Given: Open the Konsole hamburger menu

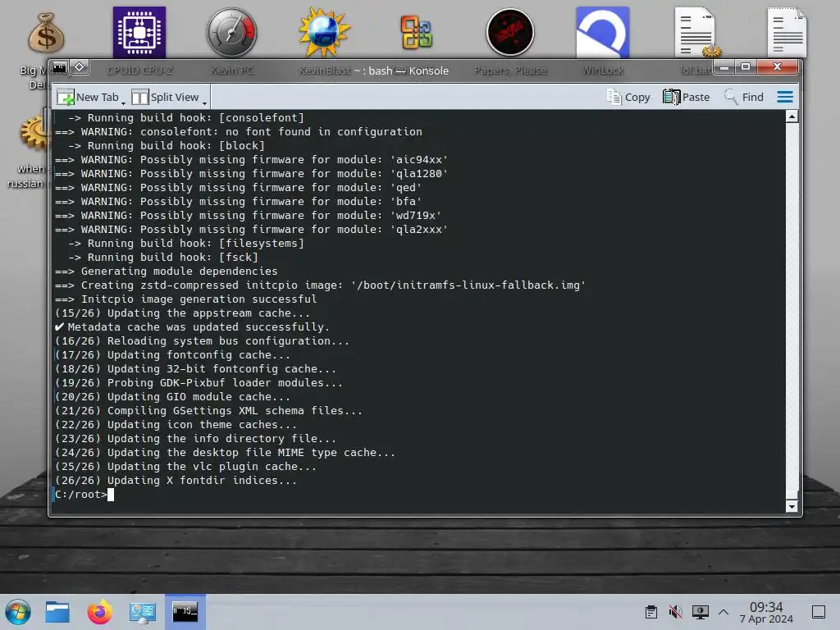Looking at the screenshot, I should [x=785, y=97].
